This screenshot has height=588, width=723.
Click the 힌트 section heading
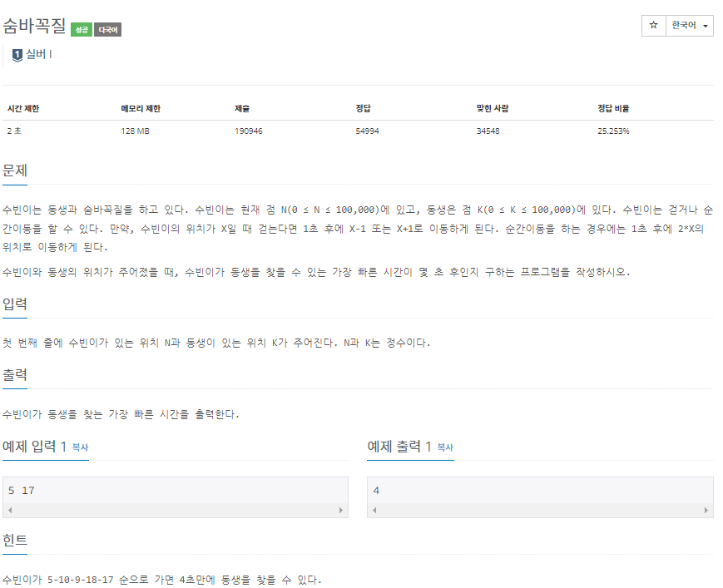click(15, 540)
